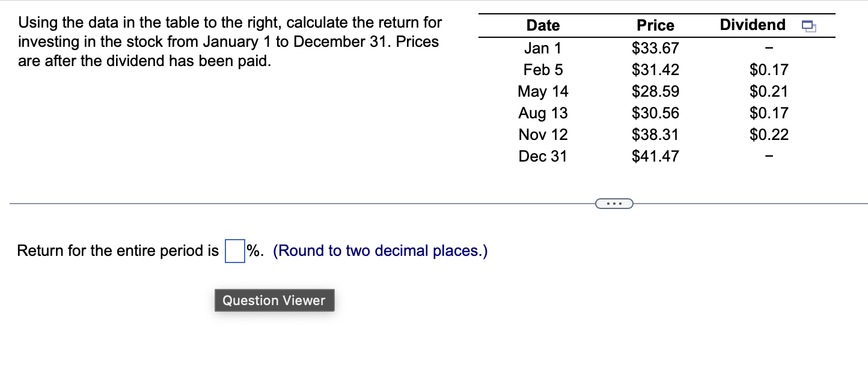This screenshot has width=868, height=382.
Task: Select the overlapping-windows icon beside Dividend
Action: [808, 25]
